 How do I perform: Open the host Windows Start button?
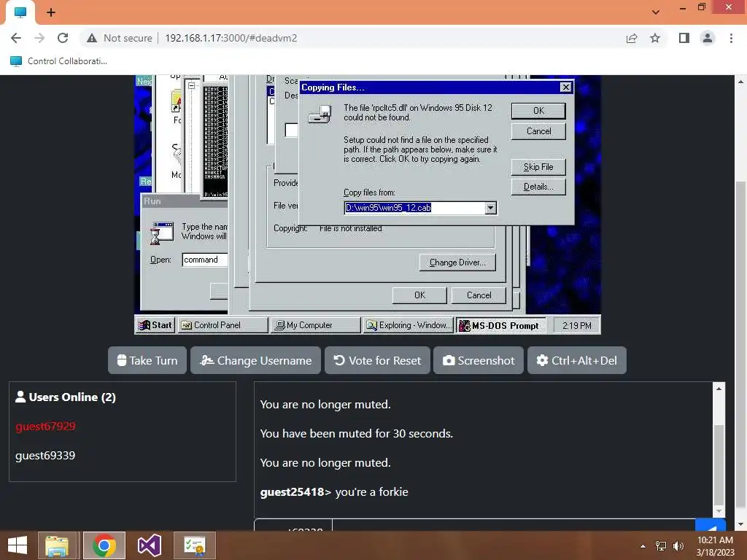[x=18, y=545]
